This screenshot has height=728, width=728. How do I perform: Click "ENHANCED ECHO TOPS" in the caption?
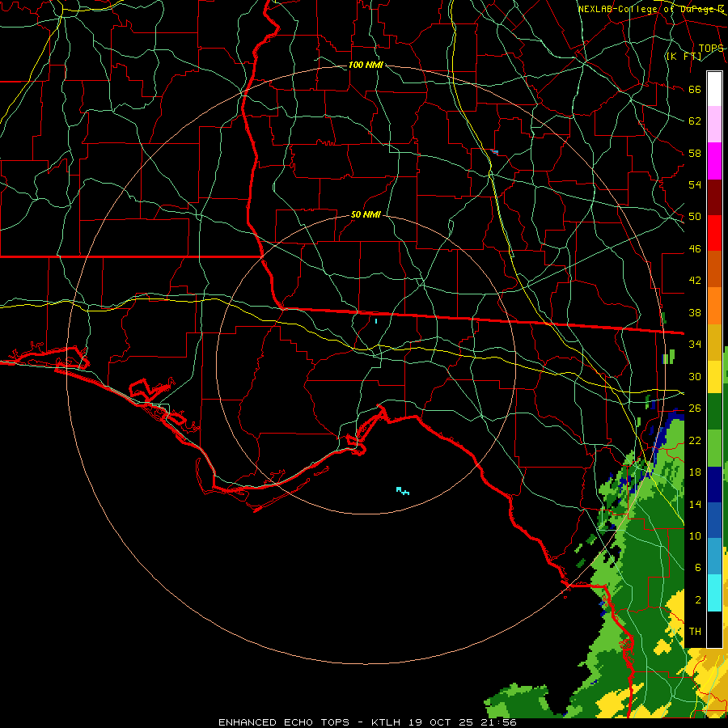(x=284, y=722)
